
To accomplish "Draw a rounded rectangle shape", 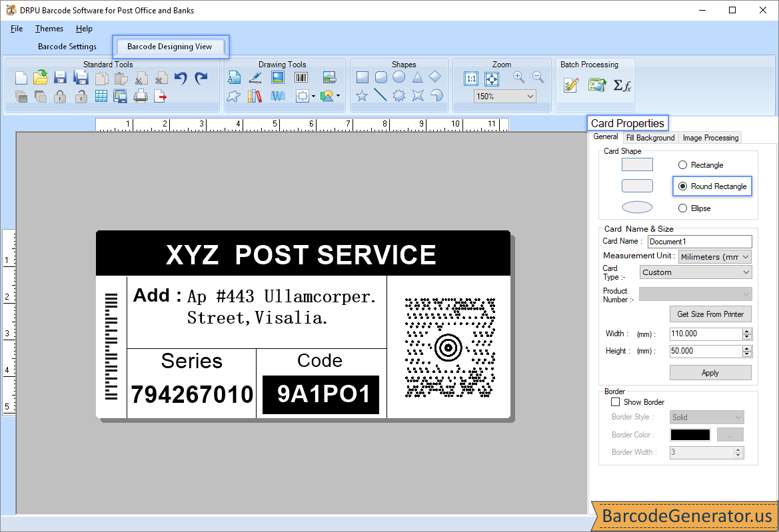I will tap(381, 77).
